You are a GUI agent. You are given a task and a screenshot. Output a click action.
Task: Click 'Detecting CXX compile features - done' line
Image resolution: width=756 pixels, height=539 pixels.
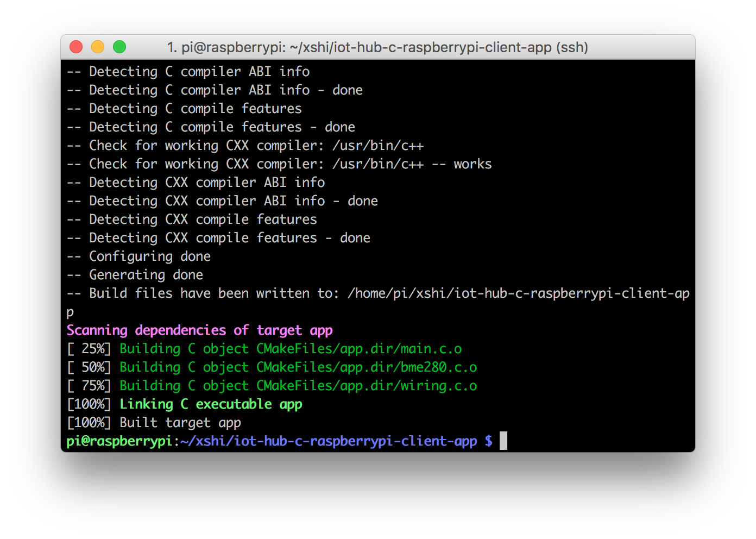[218, 238]
